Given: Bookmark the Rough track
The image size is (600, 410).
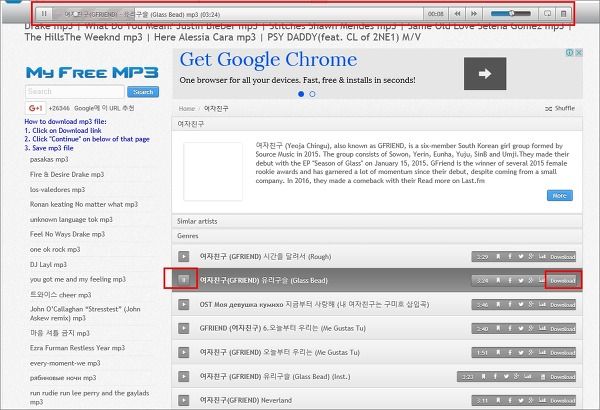Looking at the screenshot, I should click(x=498, y=256).
